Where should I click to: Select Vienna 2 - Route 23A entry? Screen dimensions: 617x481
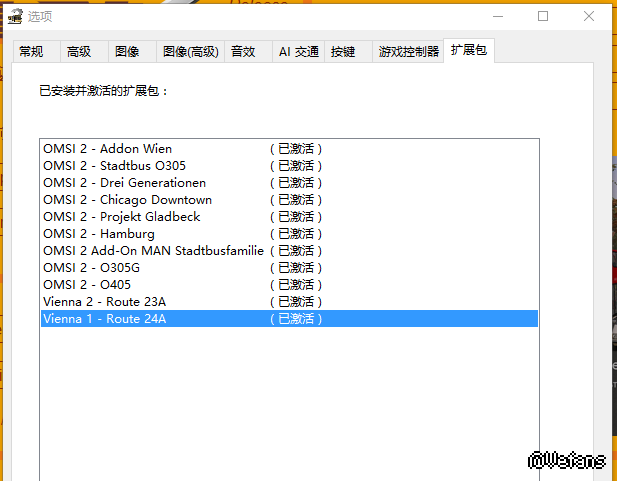coord(289,302)
